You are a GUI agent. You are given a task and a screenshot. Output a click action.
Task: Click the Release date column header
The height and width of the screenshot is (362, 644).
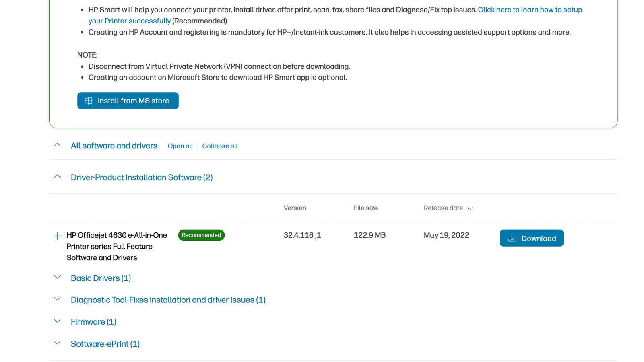point(443,208)
